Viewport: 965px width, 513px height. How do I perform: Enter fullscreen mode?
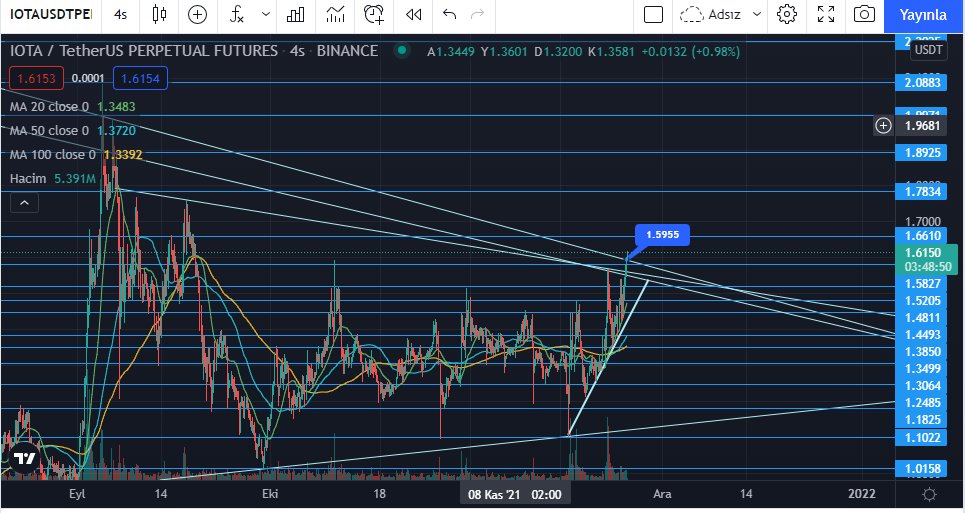tap(826, 14)
